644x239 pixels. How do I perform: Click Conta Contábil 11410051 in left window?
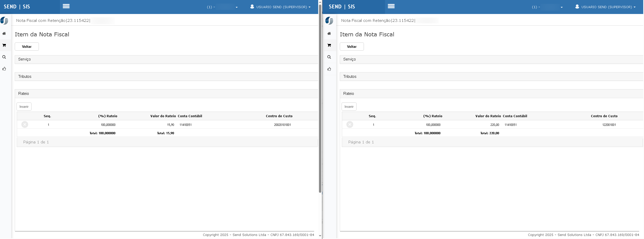point(186,125)
